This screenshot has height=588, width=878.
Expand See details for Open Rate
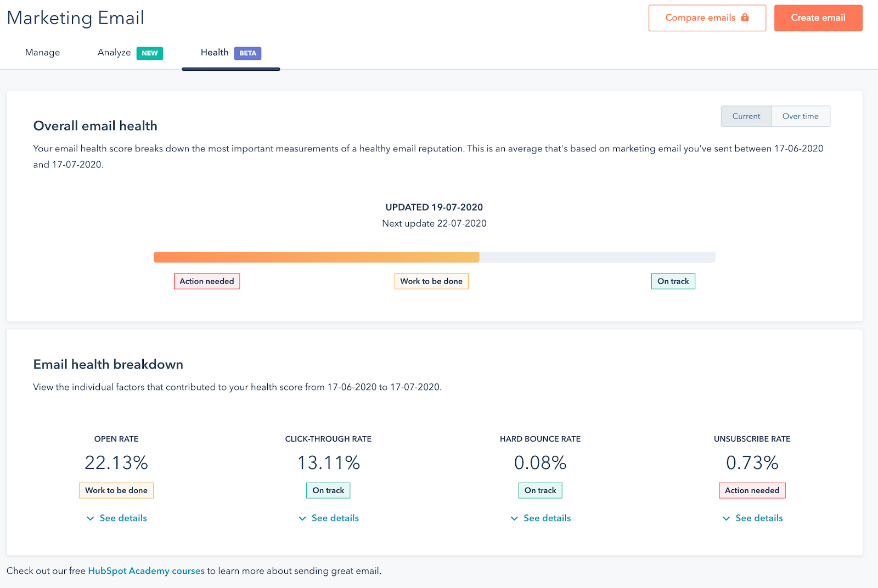click(123, 518)
